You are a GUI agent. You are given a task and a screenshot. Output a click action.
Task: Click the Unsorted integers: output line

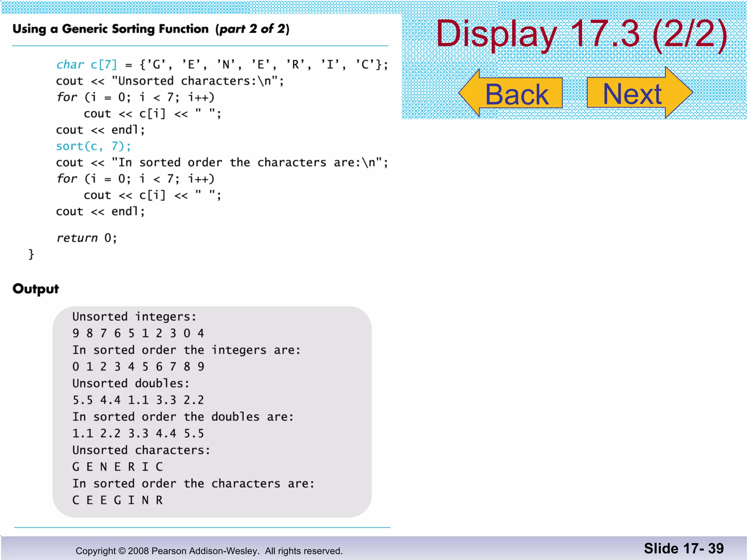(134, 316)
